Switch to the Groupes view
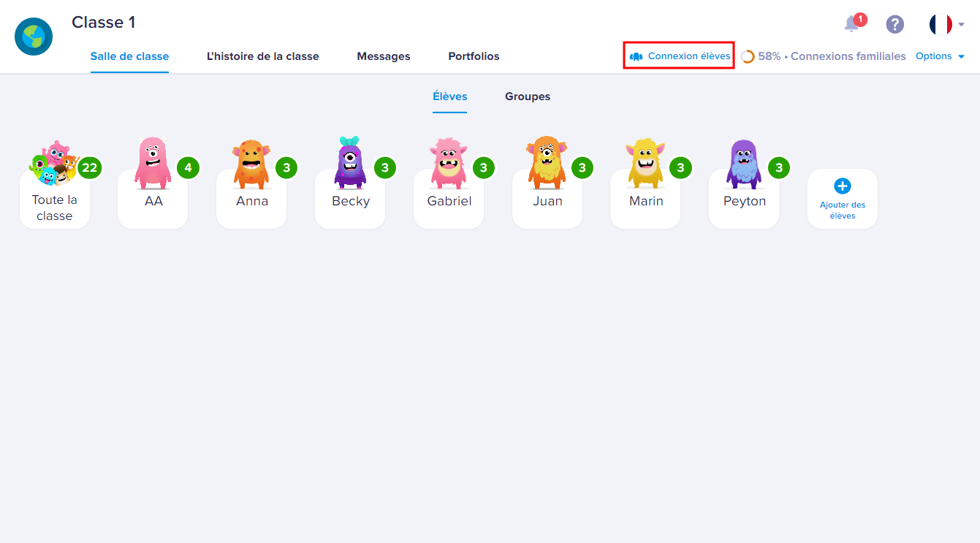 pos(528,96)
